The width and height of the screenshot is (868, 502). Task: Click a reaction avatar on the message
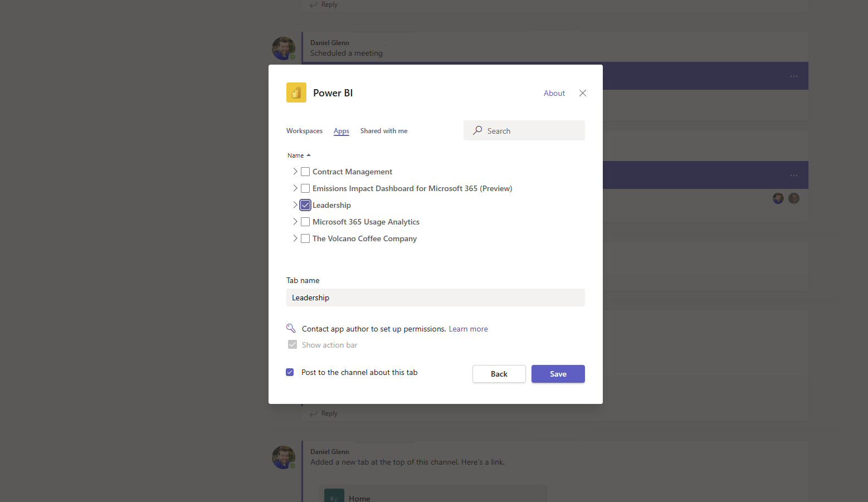[778, 198]
